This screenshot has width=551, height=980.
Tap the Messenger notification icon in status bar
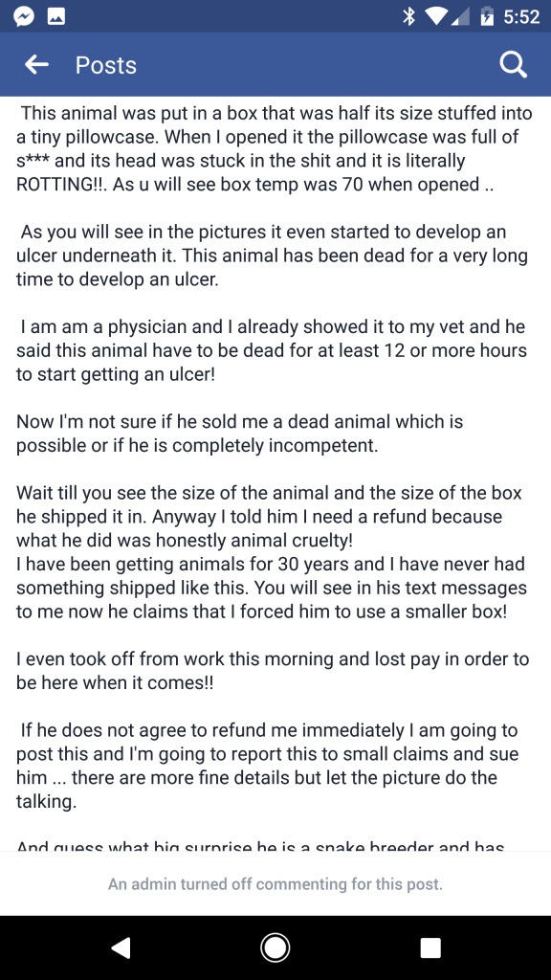(x=23, y=18)
